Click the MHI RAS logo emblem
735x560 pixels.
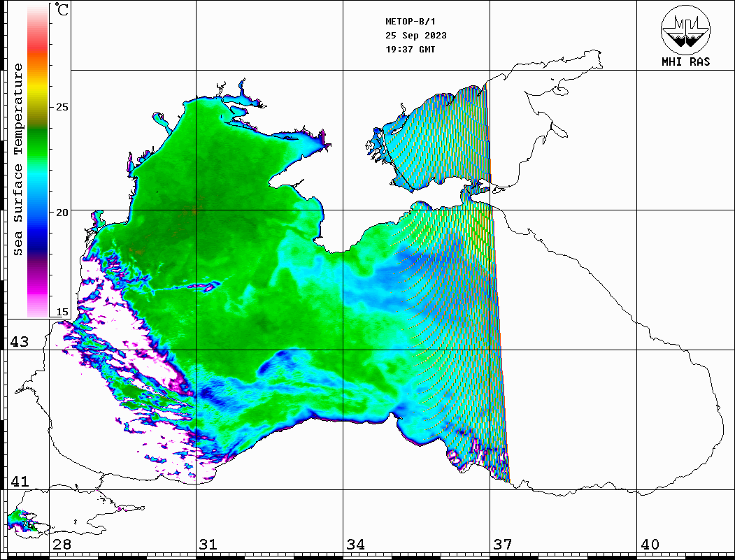coord(686,29)
